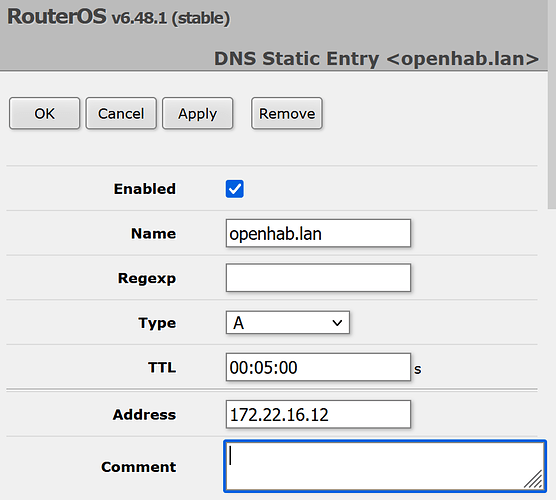
Task: Cancel the DNS static entry edit
Action: point(121,113)
